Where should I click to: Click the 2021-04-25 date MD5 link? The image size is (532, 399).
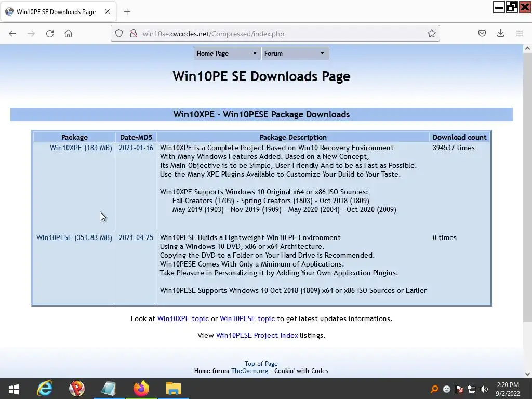[x=136, y=237]
